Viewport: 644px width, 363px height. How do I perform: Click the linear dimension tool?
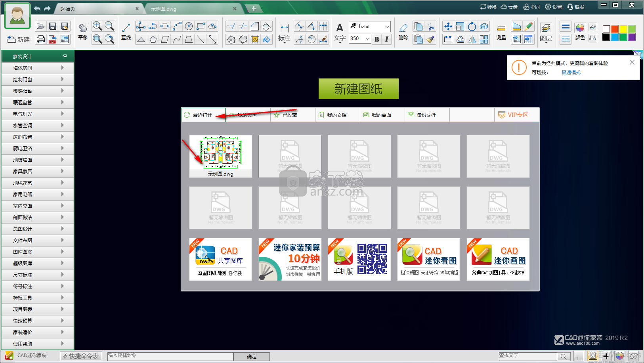tap(284, 28)
